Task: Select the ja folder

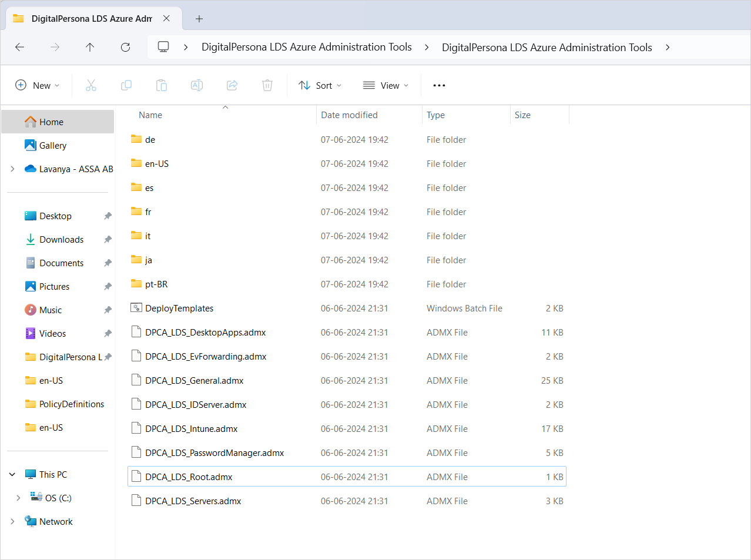Action: [347, 260]
